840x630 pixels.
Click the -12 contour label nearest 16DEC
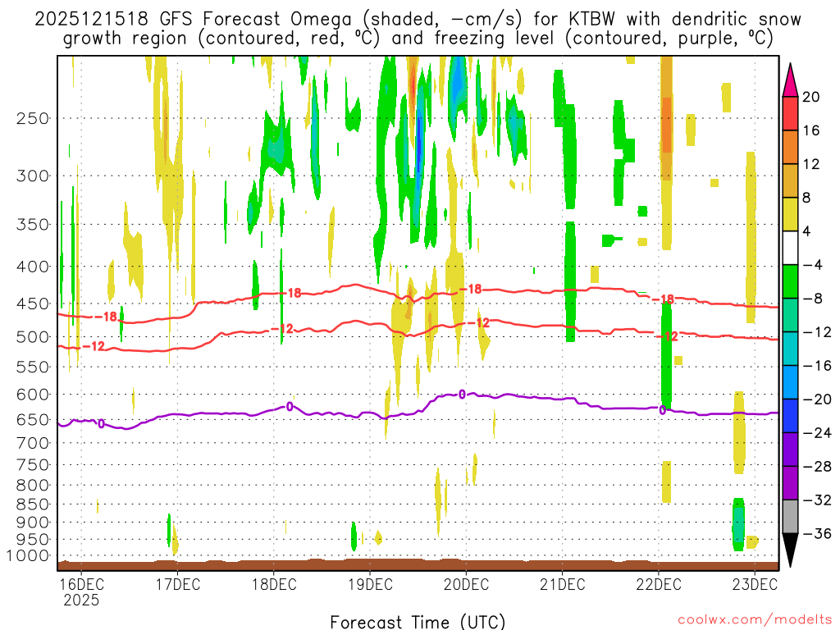(x=94, y=347)
